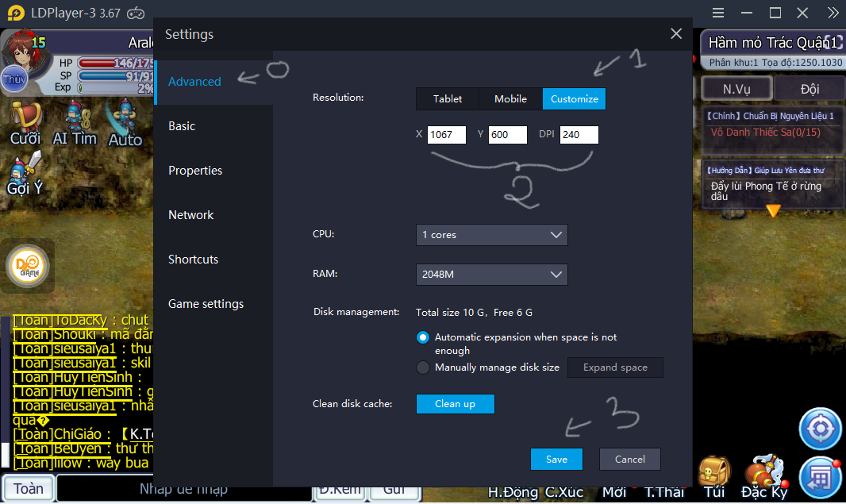
Task: Open the LDPlayer hamburger menu icon
Action: click(x=718, y=13)
